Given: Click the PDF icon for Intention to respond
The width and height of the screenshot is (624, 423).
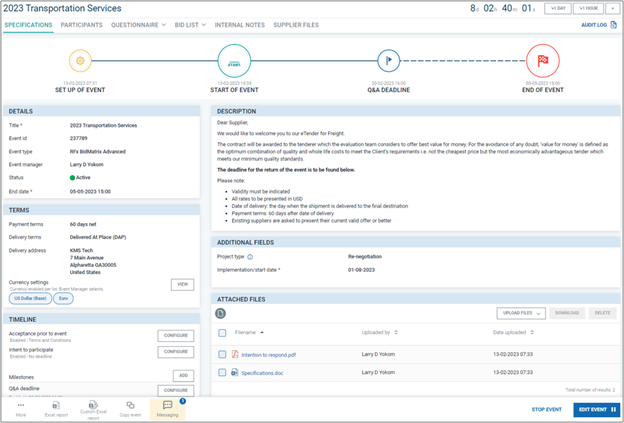Looking at the screenshot, I should [x=235, y=354].
